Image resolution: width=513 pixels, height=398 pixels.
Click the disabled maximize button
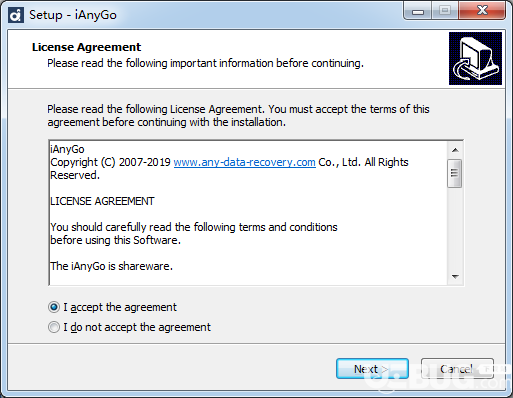coord(445,11)
